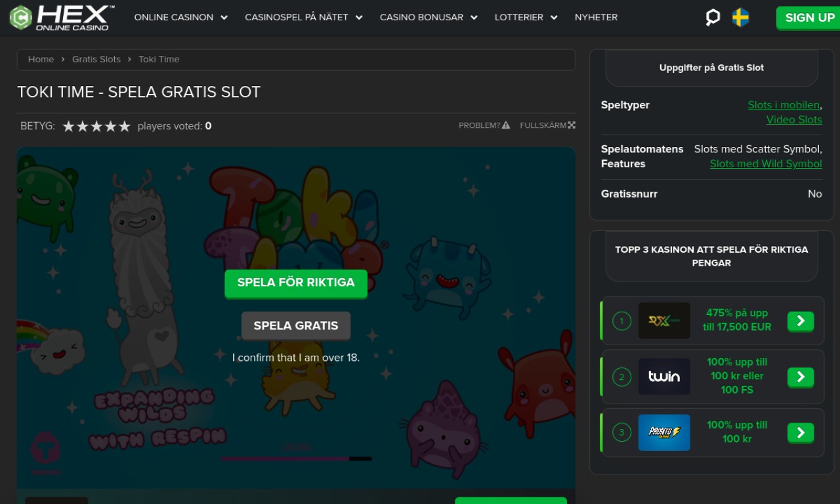Click the Topp 3 kasinon heading
Screen dimensions: 840x504
pyautogui.click(x=711, y=256)
